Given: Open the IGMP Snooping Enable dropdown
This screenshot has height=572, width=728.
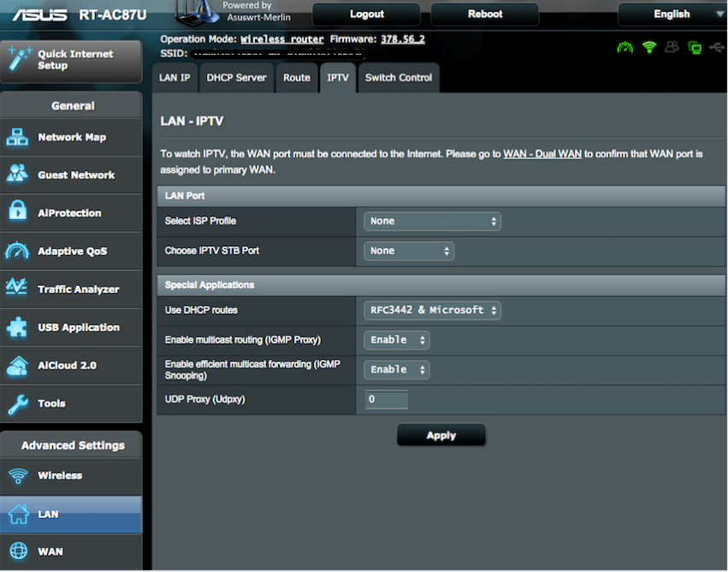Looking at the screenshot, I should tap(396, 369).
